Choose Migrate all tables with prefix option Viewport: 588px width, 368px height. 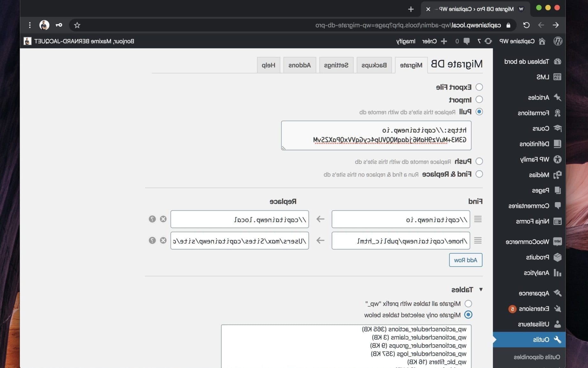click(468, 304)
